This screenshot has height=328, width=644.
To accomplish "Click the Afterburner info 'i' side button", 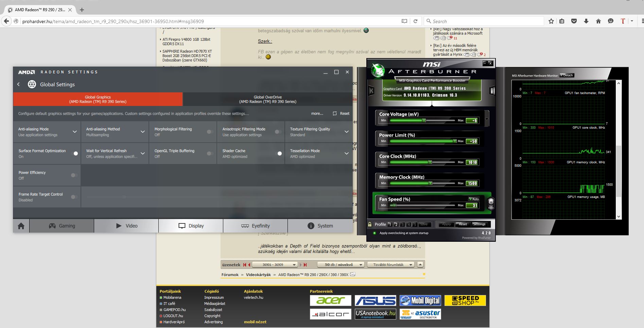I will point(492,91).
